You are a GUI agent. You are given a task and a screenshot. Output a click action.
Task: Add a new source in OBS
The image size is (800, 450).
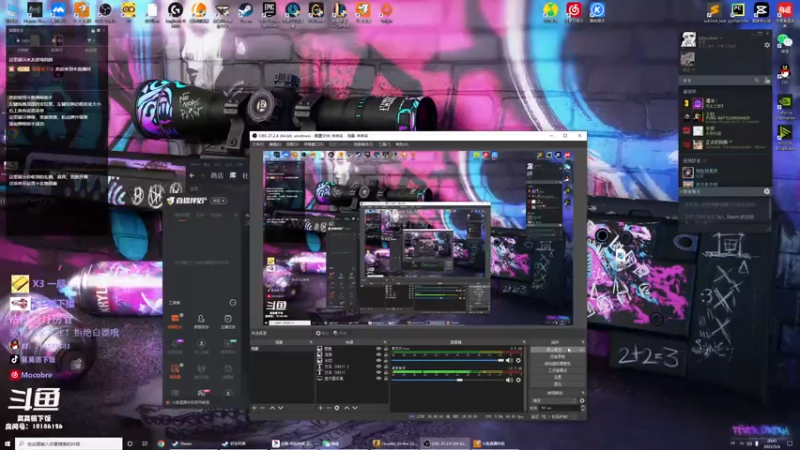[320, 408]
